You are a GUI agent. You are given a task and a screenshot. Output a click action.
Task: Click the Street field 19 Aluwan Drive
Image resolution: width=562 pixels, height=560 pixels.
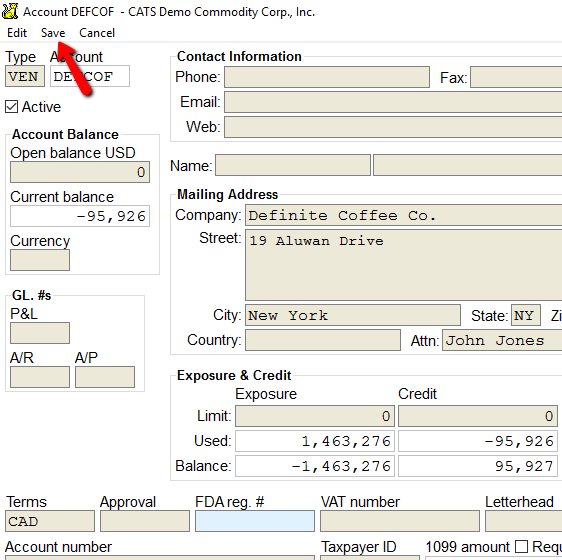click(404, 265)
